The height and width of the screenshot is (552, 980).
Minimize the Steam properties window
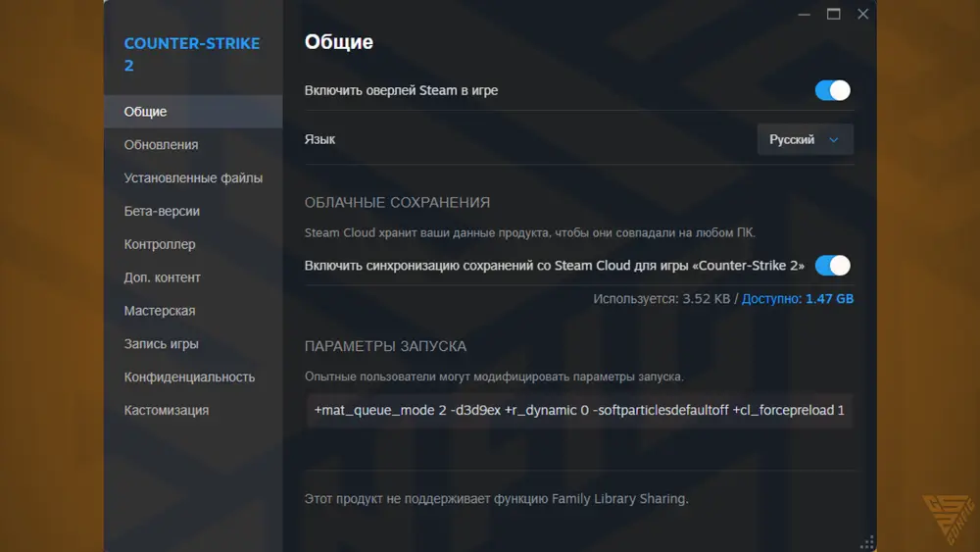coord(804,15)
